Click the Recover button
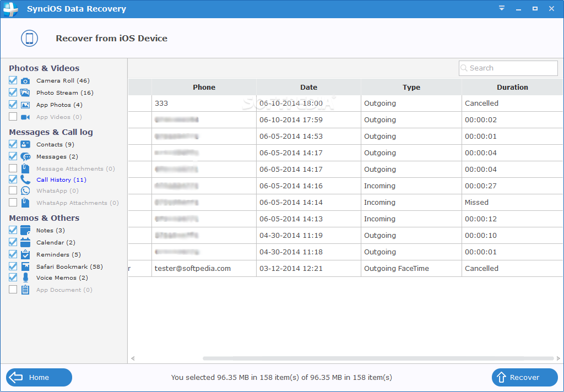This screenshot has width=564, height=392. (525, 377)
